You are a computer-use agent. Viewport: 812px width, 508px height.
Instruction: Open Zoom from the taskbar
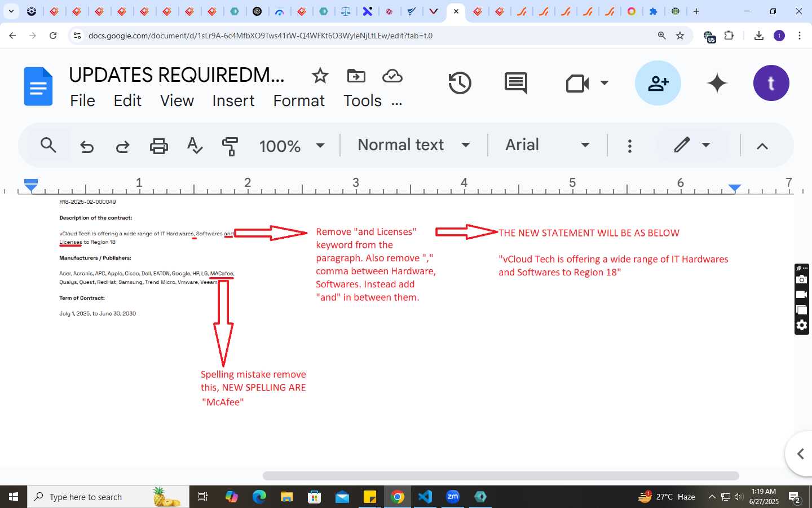point(453,497)
